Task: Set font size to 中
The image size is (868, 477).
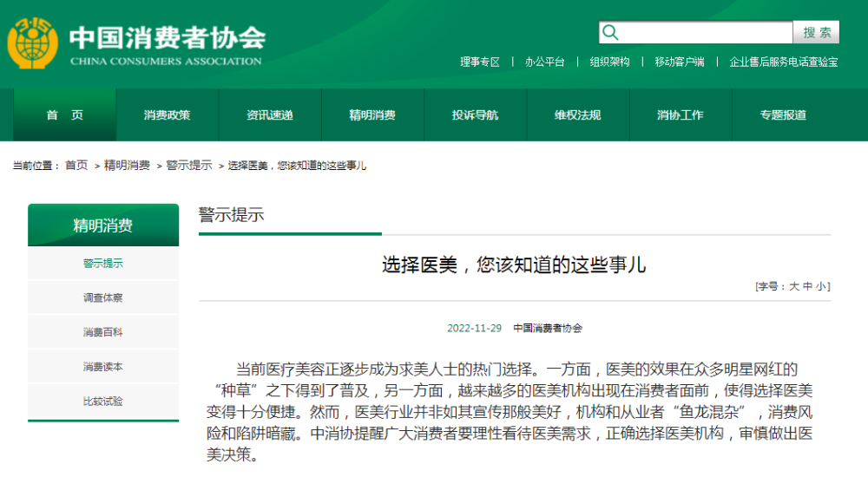Action: click(x=807, y=287)
